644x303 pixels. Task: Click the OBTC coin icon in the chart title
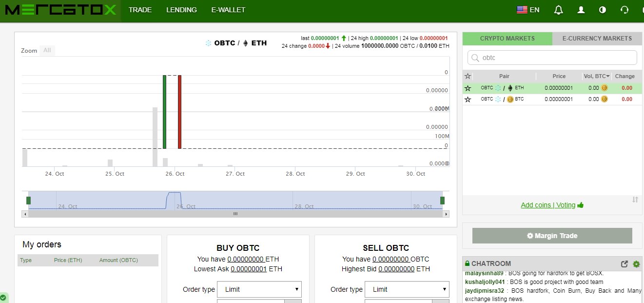tap(209, 43)
